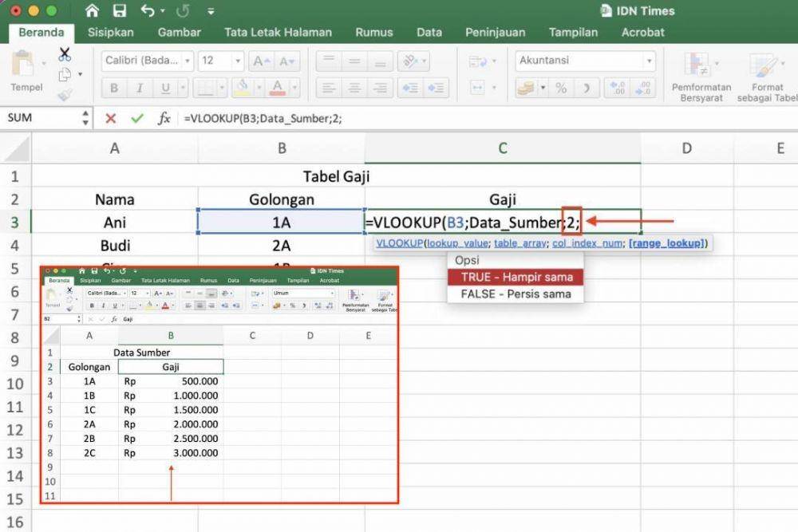
Task: Increase the cell indent
Action: 437,88
